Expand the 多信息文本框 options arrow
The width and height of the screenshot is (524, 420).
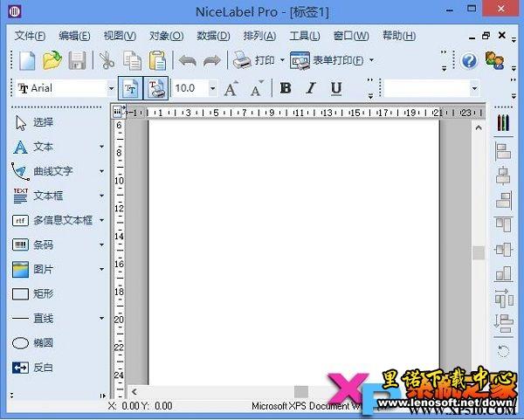pos(101,220)
